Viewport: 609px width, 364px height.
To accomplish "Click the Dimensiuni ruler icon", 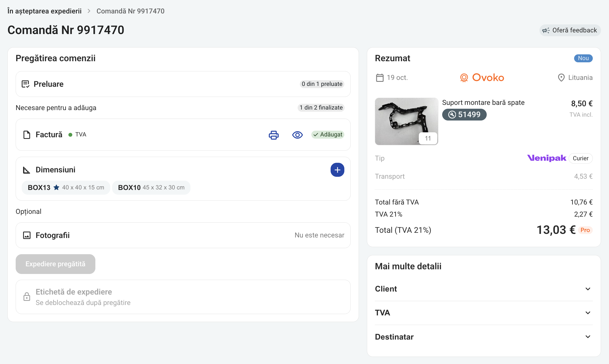I will click(x=26, y=170).
